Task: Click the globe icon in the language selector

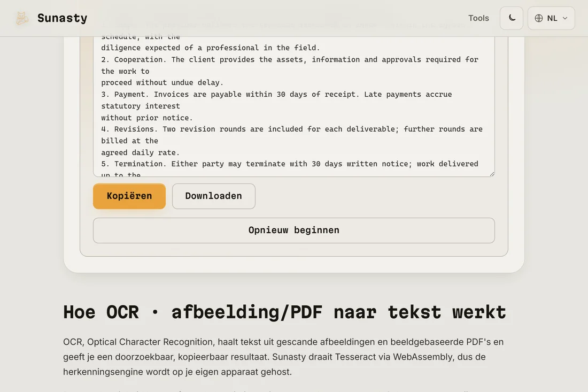Action: (539, 18)
